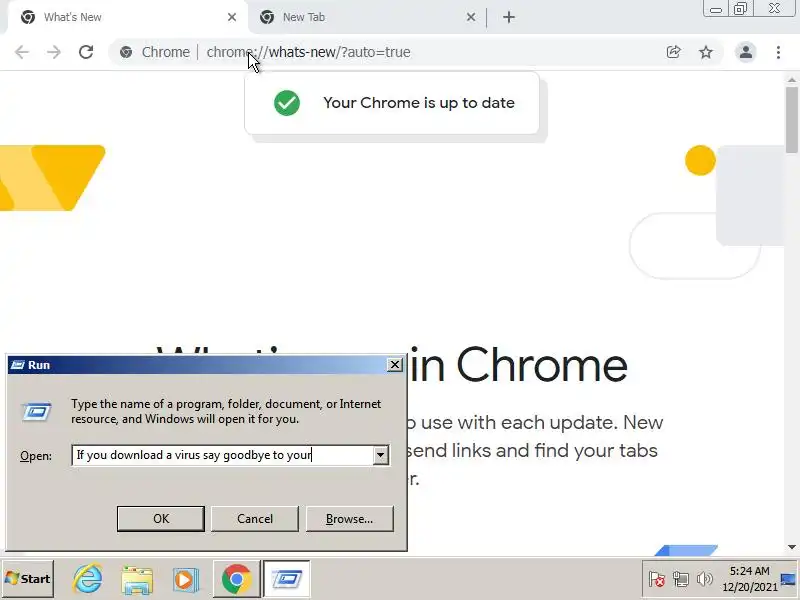Viewport: 800px width, 600px height.
Task: Switch to Chrome via the taskbar icon
Action: [x=236, y=579]
